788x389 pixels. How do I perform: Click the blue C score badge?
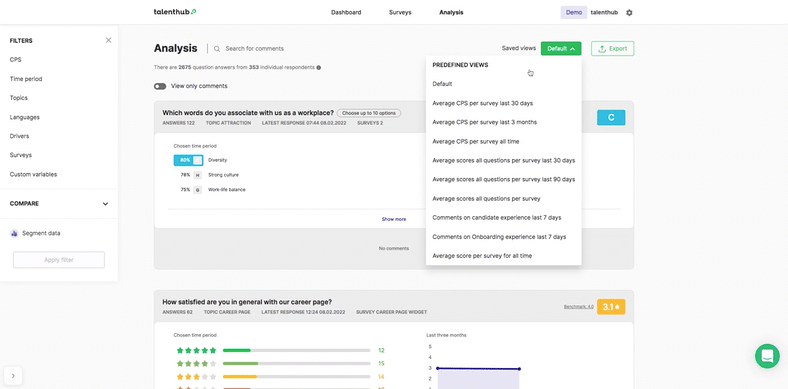611,118
